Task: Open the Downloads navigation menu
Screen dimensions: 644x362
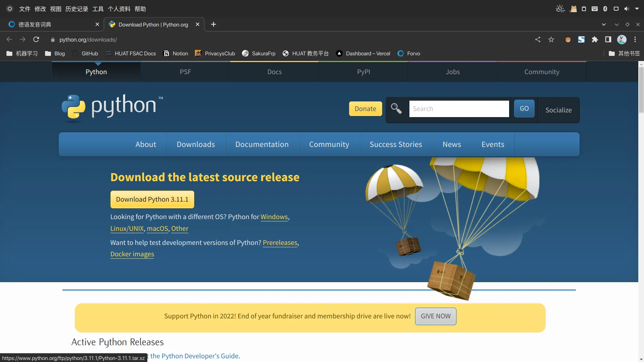Action: [196, 144]
